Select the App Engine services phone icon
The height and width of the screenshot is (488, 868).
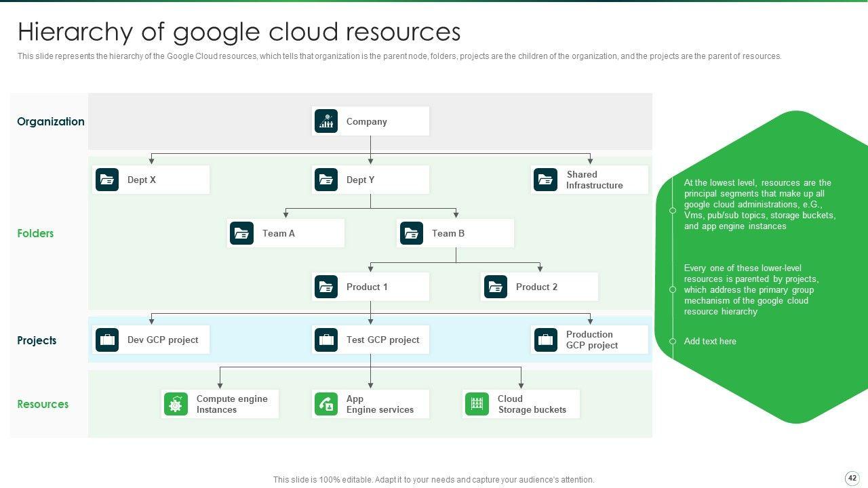326,404
